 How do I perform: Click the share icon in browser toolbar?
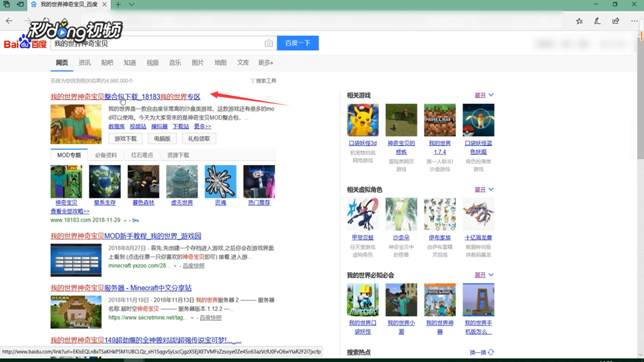point(616,21)
